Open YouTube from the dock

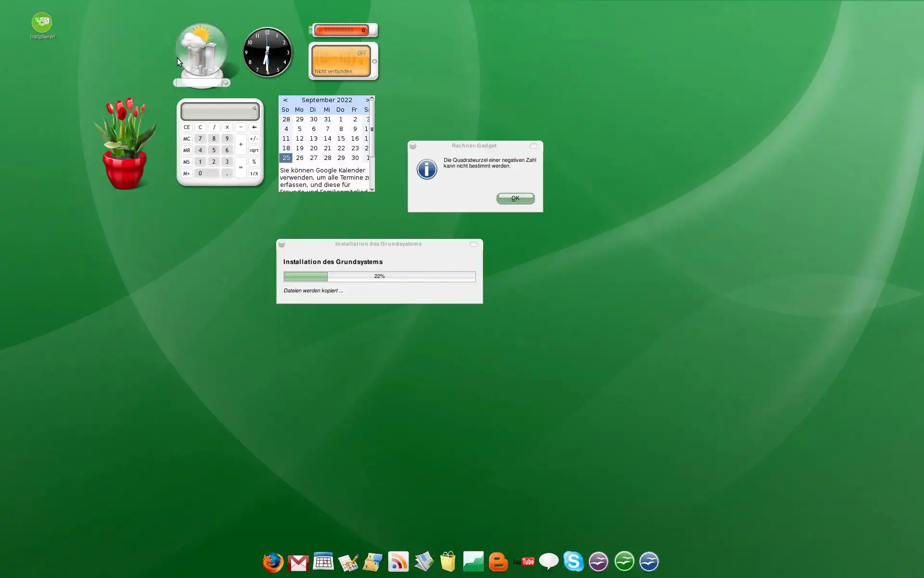tap(524, 562)
